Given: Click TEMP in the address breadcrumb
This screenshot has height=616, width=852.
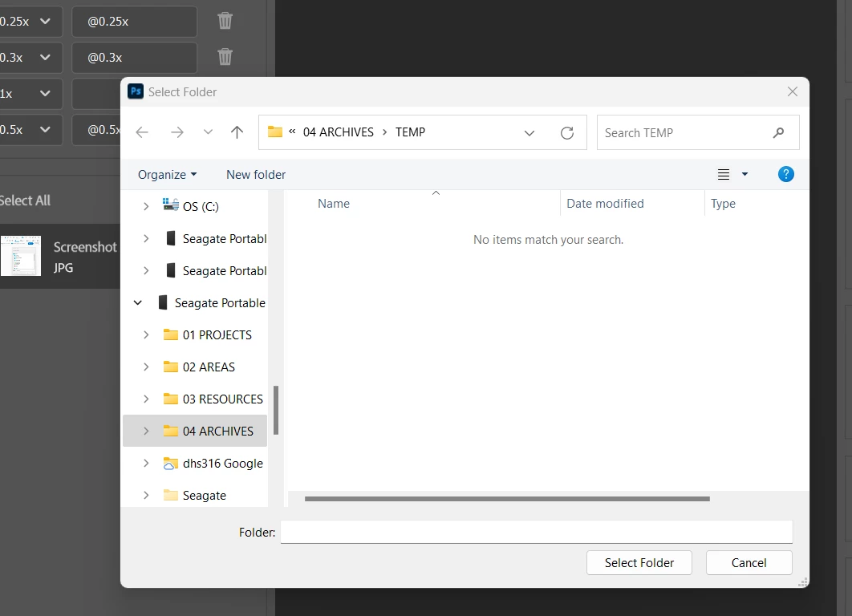Looking at the screenshot, I should [410, 132].
